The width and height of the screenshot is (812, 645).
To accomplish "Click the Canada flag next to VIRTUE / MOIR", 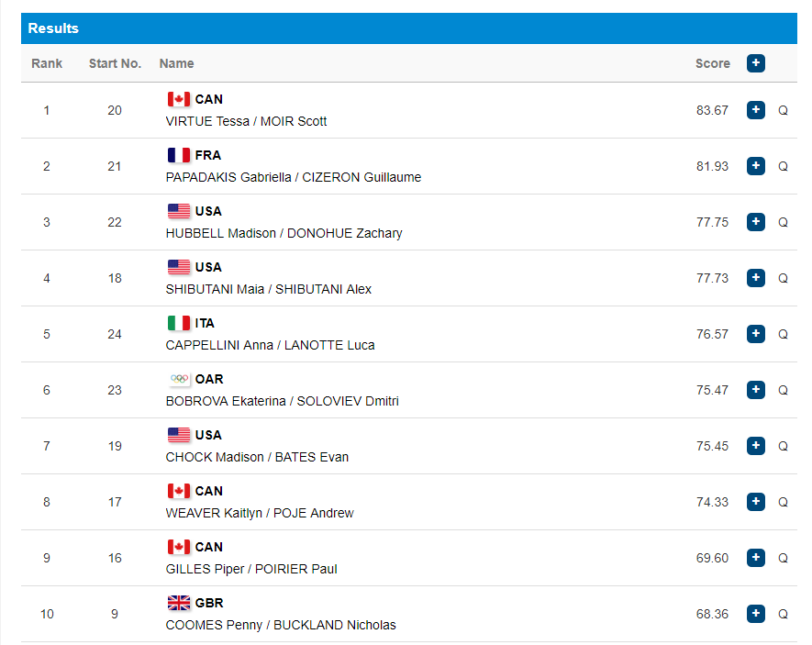I will 179,99.
